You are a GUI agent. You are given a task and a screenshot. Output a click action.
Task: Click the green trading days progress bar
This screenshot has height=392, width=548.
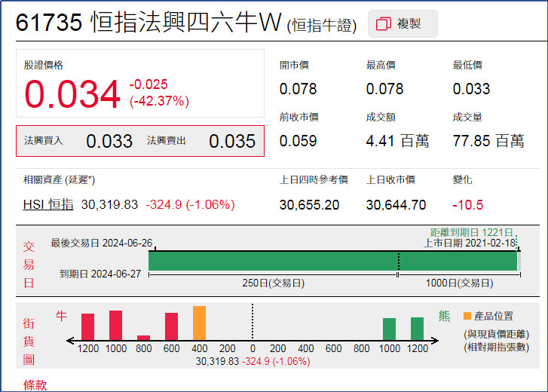pos(332,261)
